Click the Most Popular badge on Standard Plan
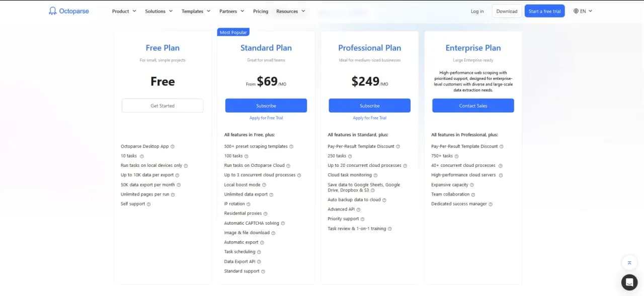The image size is (644, 296). click(x=233, y=32)
